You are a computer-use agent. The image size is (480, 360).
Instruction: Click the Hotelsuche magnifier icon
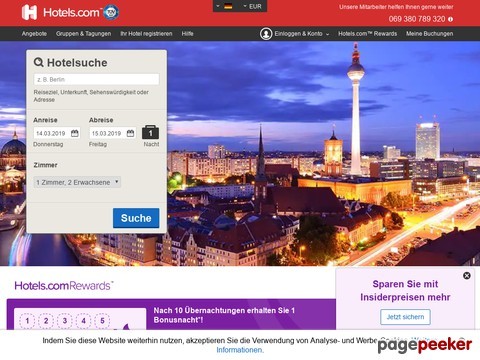pos(39,62)
